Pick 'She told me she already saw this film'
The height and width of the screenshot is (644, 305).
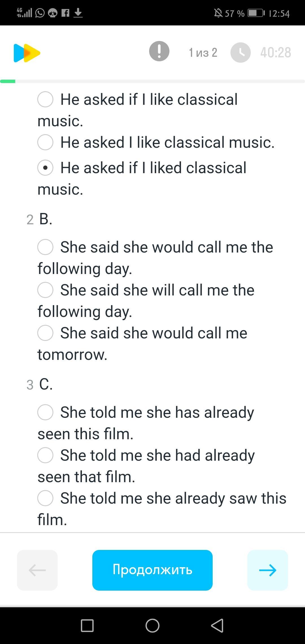[x=45, y=498]
